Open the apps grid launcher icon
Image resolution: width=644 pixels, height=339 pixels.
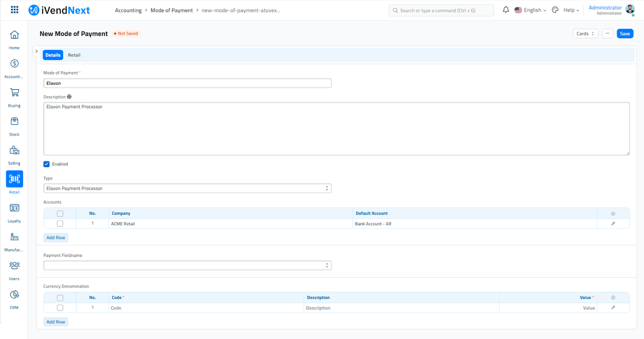click(x=14, y=10)
